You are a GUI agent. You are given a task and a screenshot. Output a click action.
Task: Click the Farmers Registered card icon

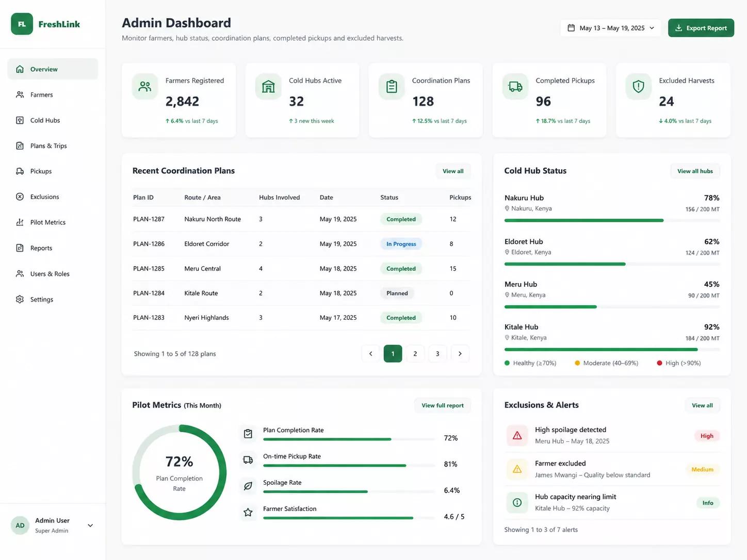pos(145,87)
